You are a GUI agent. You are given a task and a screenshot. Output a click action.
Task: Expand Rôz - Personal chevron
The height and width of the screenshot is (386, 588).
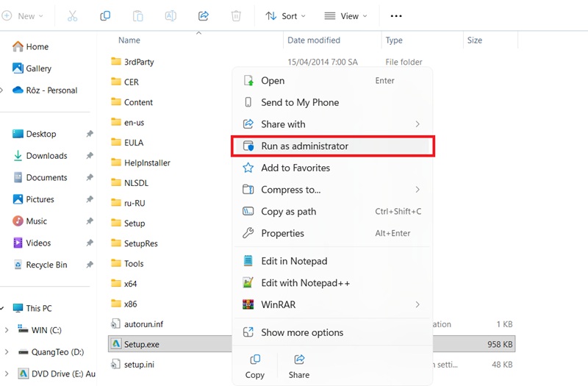pos(2,90)
